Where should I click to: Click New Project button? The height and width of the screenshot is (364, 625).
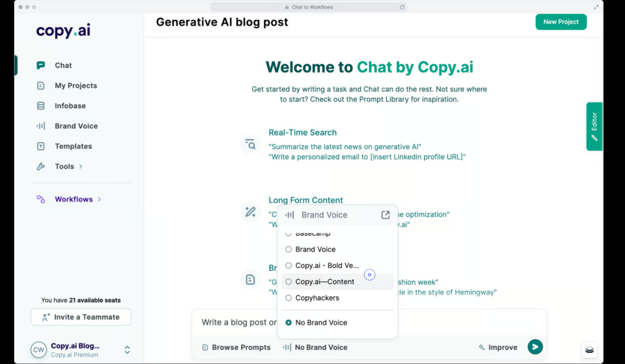[x=561, y=22]
